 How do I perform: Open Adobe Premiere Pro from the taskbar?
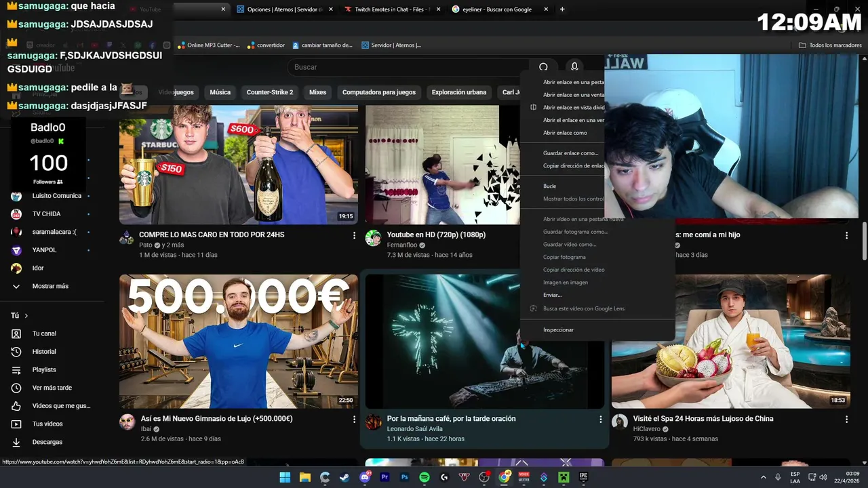(x=384, y=477)
